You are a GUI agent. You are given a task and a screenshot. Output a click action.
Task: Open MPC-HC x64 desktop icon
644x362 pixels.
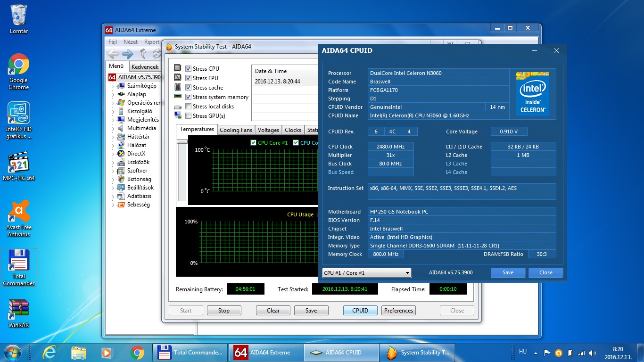click(19, 166)
